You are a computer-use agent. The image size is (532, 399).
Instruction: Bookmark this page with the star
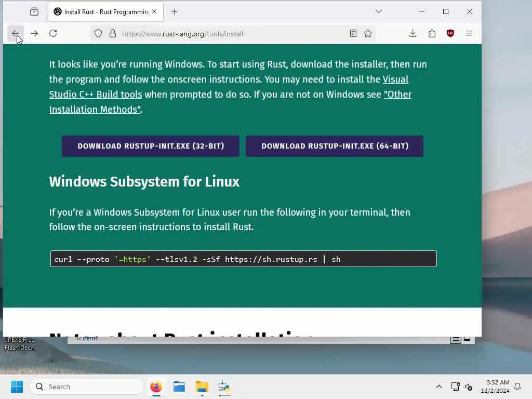(x=368, y=33)
